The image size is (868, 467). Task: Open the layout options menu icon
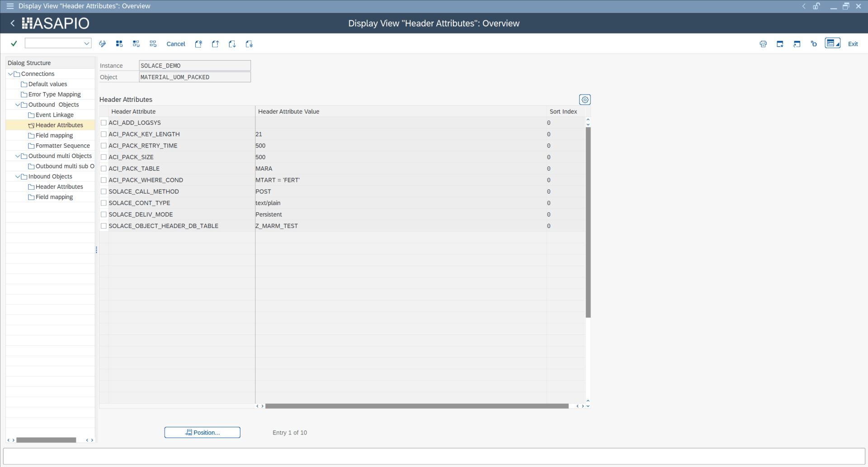click(832, 43)
